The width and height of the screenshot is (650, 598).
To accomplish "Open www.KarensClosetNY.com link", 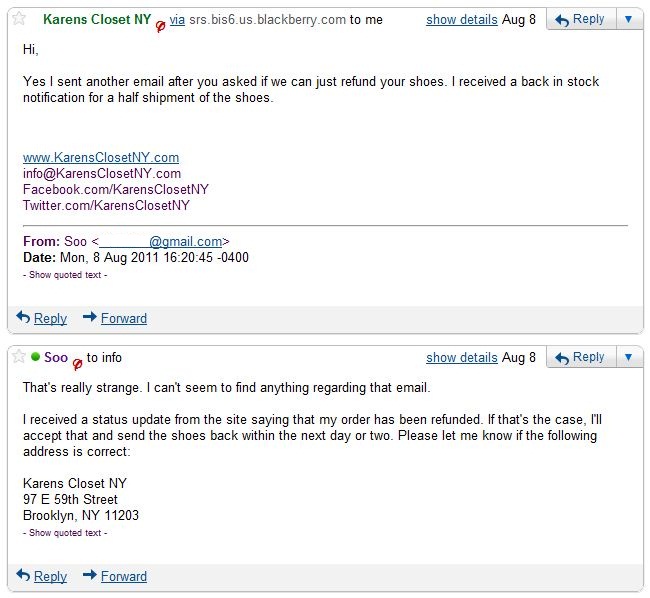I will click(101, 157).
